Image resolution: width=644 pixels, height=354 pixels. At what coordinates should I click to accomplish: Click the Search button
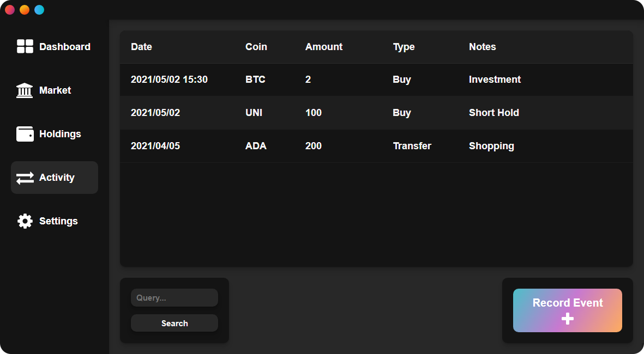click(x=174, y=324)
